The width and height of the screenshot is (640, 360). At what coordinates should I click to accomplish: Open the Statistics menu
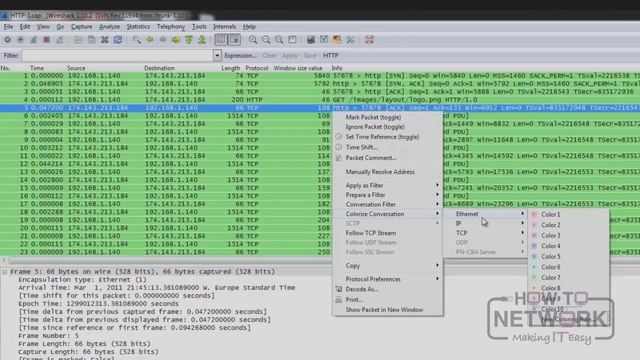click(138, 27)
